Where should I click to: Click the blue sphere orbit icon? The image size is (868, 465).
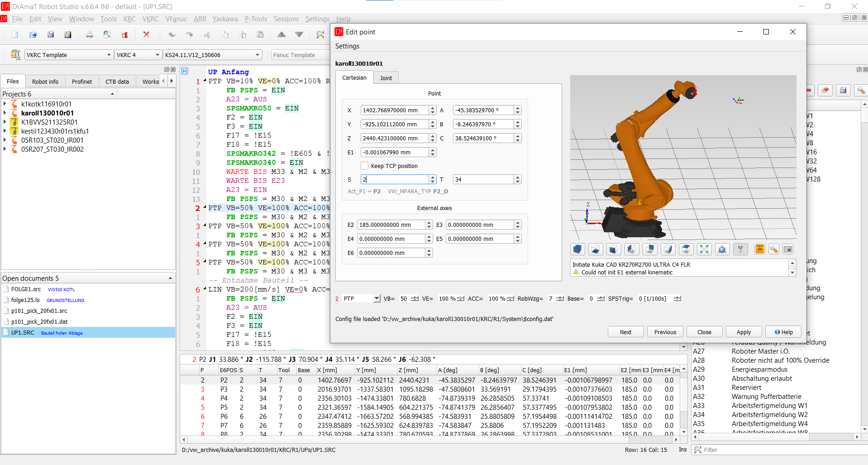coord(722,249)
